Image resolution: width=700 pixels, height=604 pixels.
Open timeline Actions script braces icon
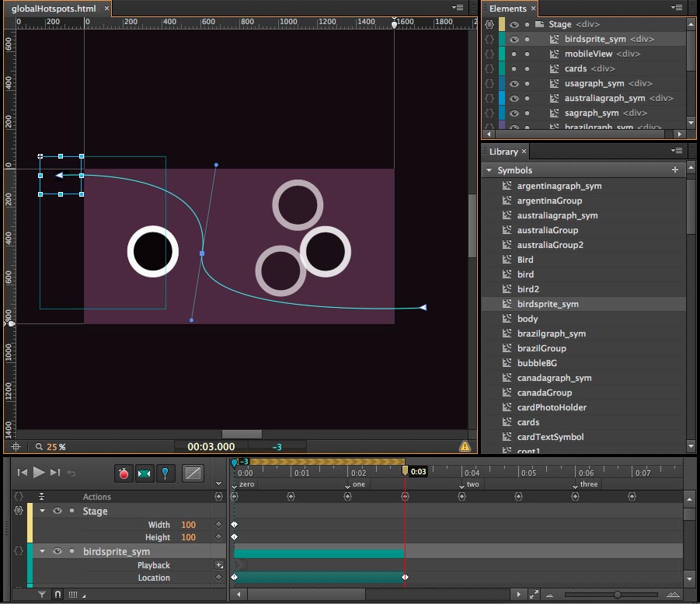click(x=19, y=496)
